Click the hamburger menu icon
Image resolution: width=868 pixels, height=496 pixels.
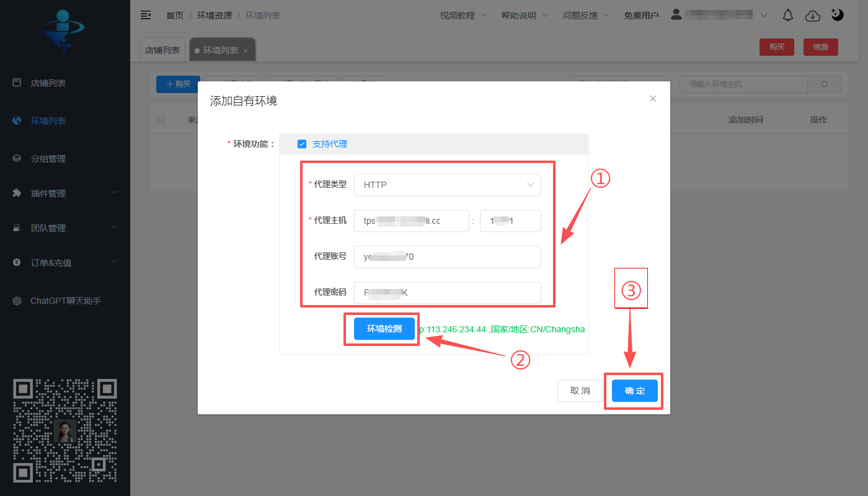[x=145, y=14]
